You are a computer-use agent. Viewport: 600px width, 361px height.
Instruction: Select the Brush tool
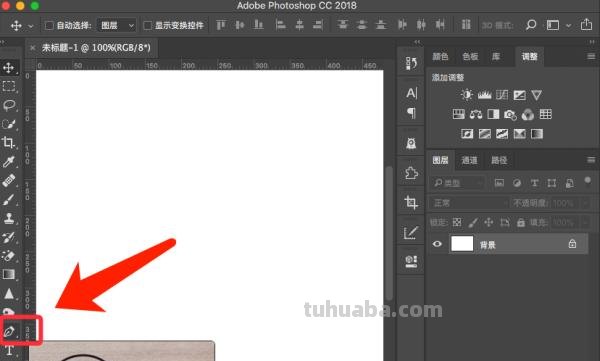pos(8,199)
